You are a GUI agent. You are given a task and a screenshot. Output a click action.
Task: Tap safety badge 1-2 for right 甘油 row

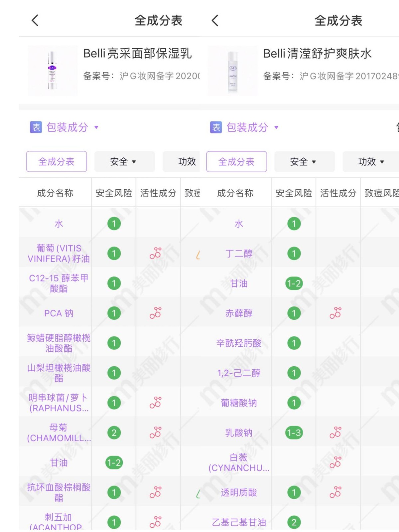point(294,283)
